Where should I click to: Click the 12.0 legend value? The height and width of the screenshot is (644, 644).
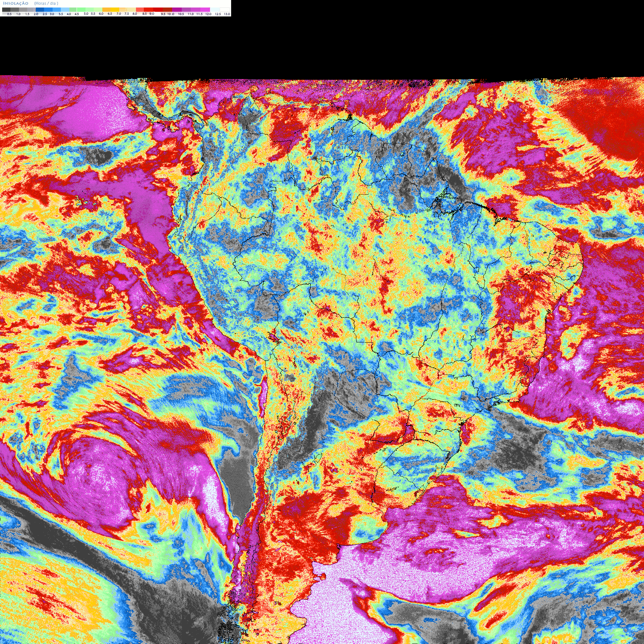208,14
